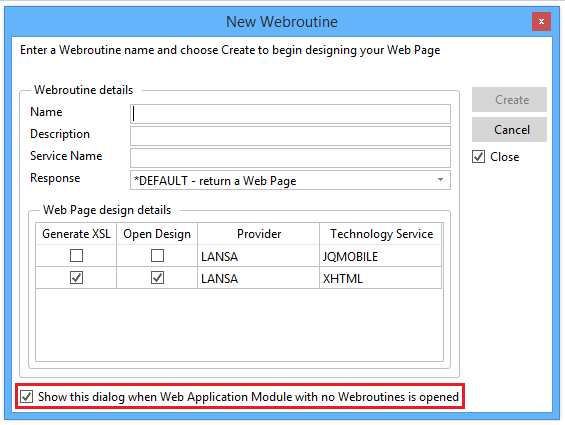Click the Open Design column header
565x425 pixels.
(x=157, y=234)
